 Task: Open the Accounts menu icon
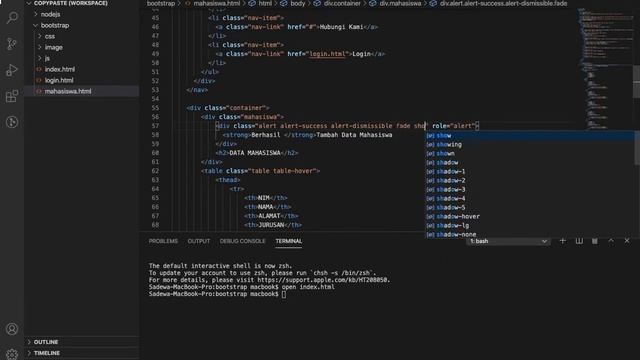(x=12, y=329)
